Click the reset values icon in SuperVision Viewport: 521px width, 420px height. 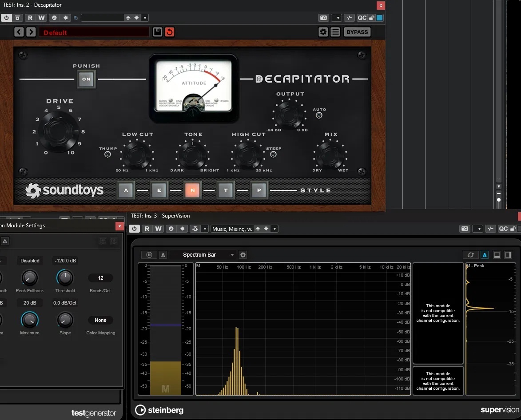point(470,255)
